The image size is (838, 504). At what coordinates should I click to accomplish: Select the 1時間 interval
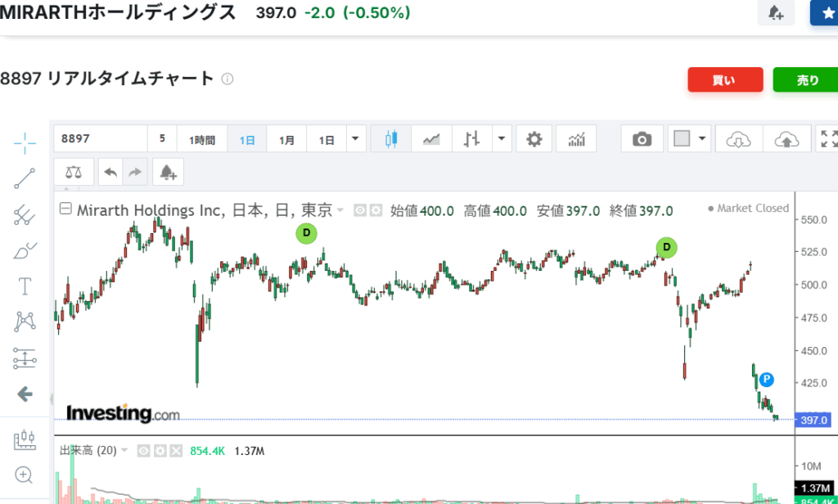(x=202, y=139)
